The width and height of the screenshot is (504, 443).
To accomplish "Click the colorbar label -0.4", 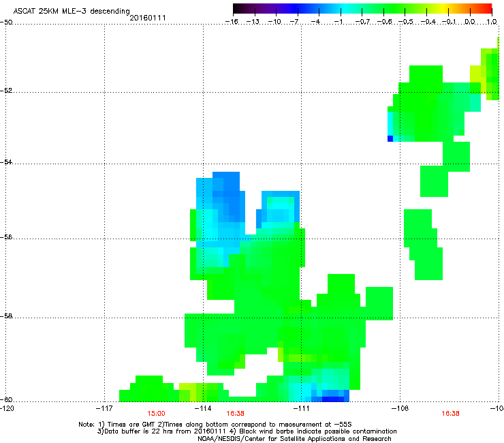I will [428, 22].
